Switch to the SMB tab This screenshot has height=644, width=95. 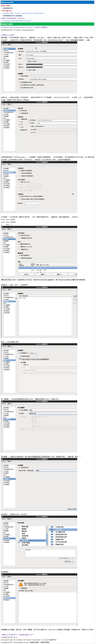pyautogui.click(x=38, y=359)
